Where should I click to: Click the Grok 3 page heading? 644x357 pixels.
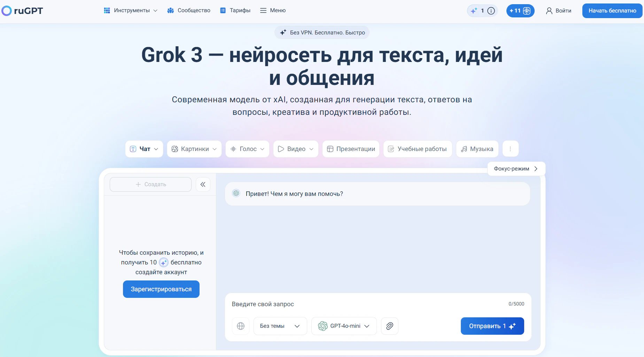click(x=322, y=66)
